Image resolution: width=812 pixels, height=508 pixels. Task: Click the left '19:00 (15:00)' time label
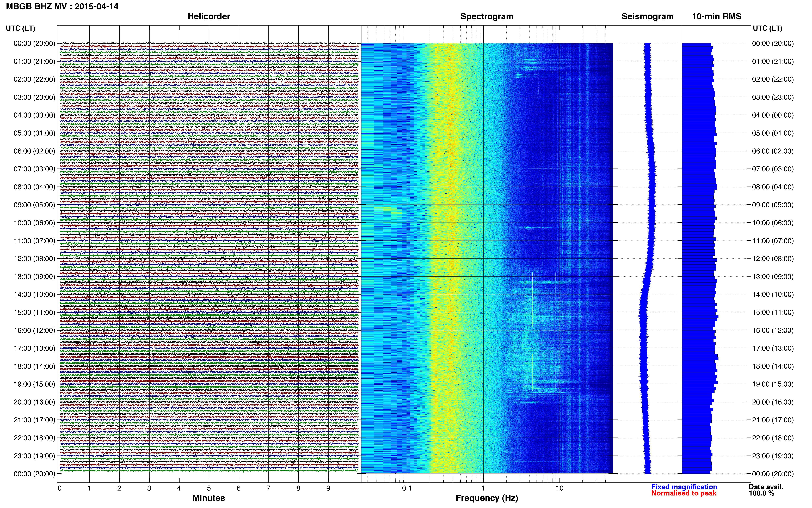coord(34,384)
